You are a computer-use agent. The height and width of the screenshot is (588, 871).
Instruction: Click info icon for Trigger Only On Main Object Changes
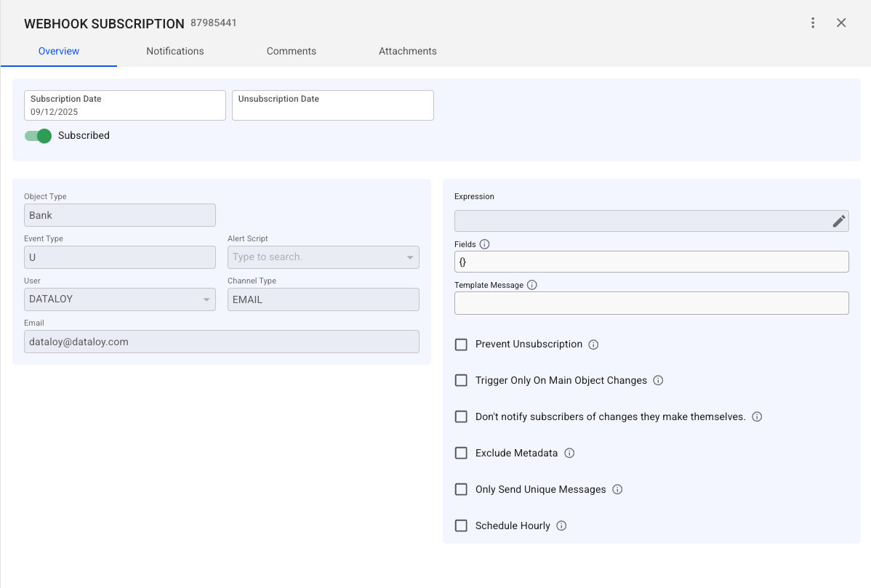(x=658, y=381)
